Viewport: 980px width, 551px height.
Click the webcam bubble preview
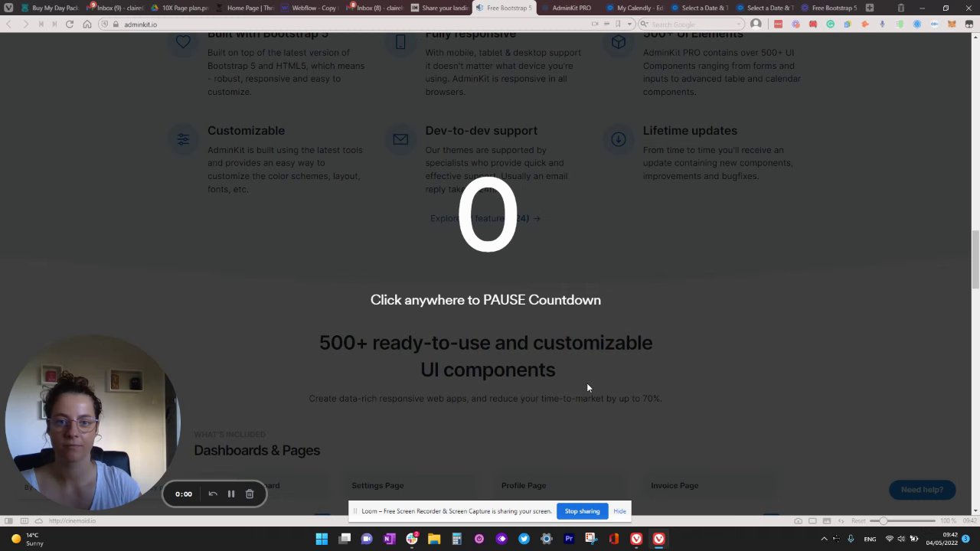click(92, 423)
